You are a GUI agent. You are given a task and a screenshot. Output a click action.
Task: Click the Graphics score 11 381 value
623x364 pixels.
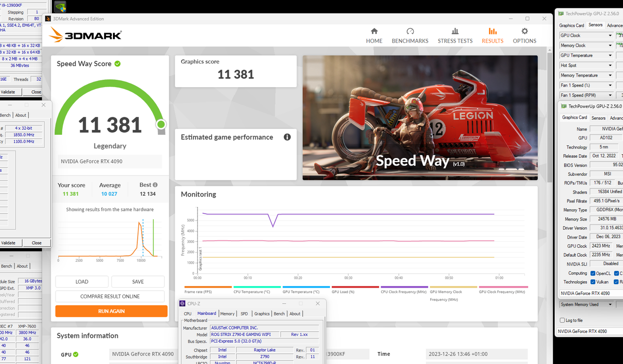(236, 74)
